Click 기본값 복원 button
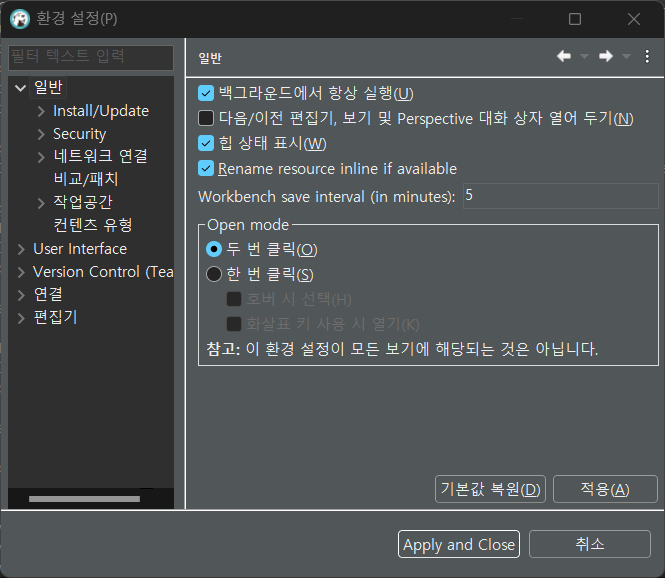This screenshot has width=665, height=578. pos(490,489)
